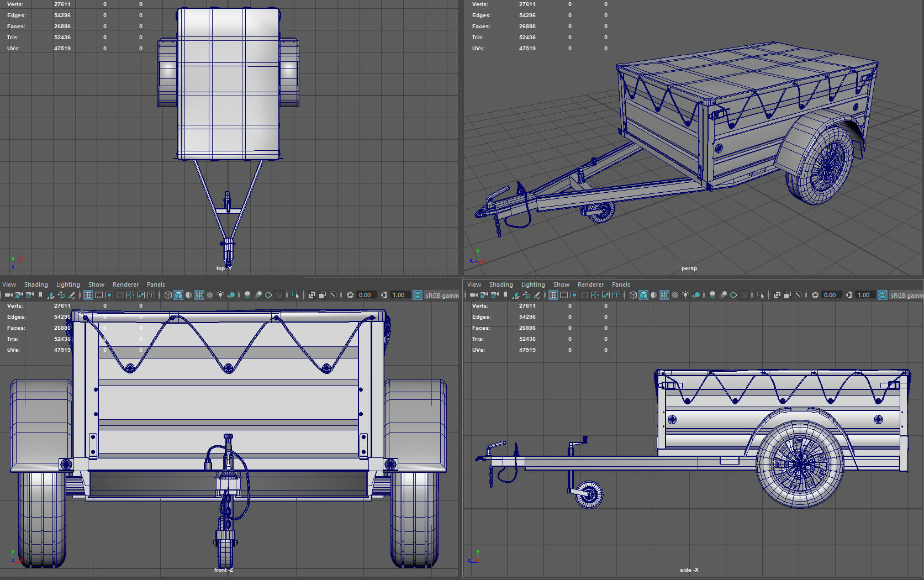
Task: Open sRGB gamma color space dropdown, front panel
Action: tap(442, 296)
